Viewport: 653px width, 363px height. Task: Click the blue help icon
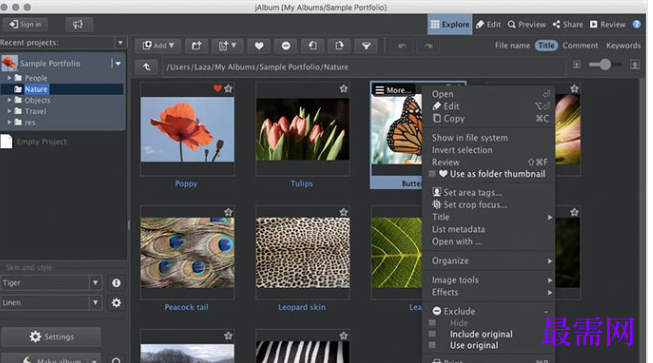636,24
